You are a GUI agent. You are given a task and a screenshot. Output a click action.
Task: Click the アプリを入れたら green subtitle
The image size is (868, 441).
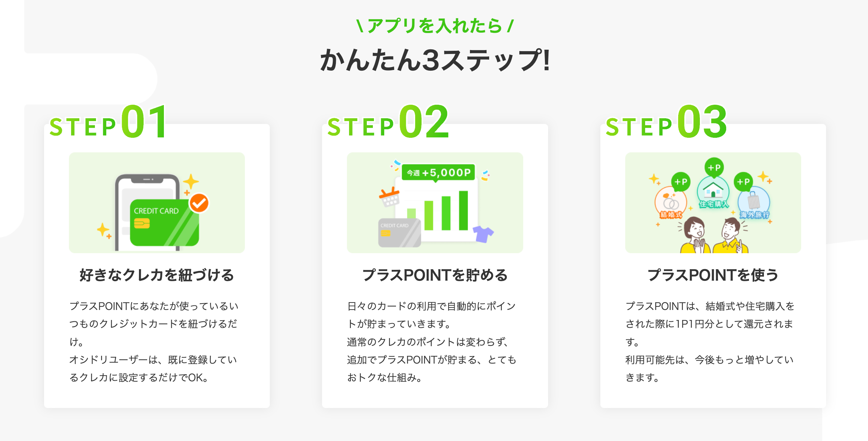(435, 26)
